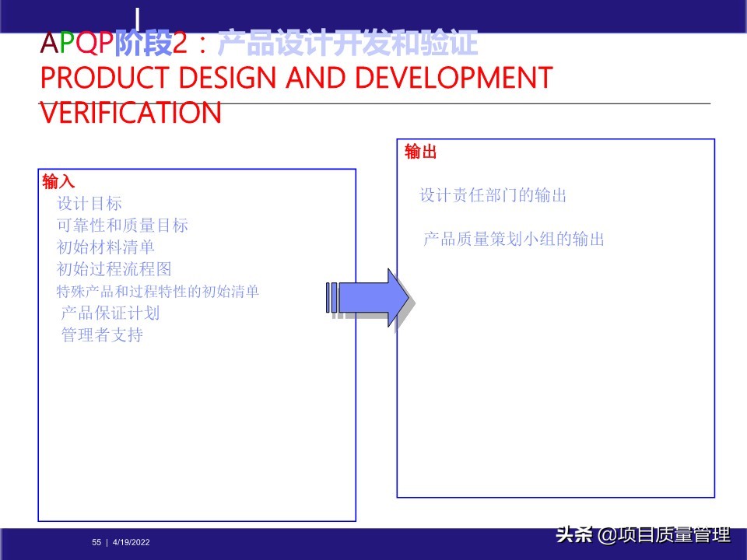Click the slide number '55' in the footer
Screen dimensions: 747x560
coord(96,542)
